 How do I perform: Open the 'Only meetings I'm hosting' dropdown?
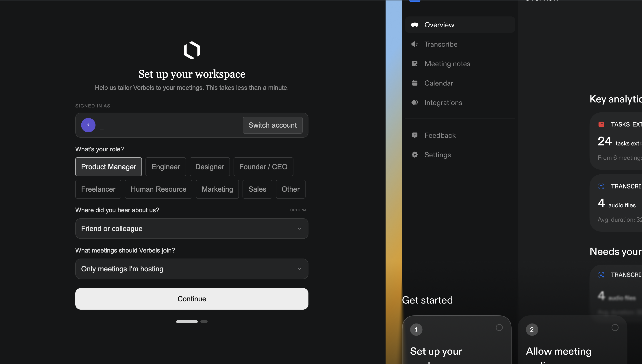[192, 269]
